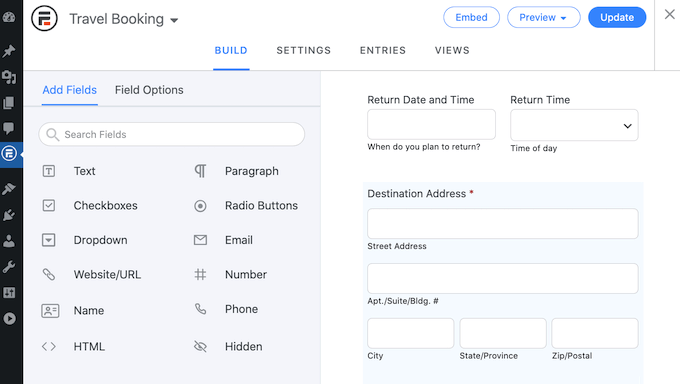Screen dimensions: 680x384
Task: Open Comments icon in WordPress sidebar
Action: [x=9, y=128]
